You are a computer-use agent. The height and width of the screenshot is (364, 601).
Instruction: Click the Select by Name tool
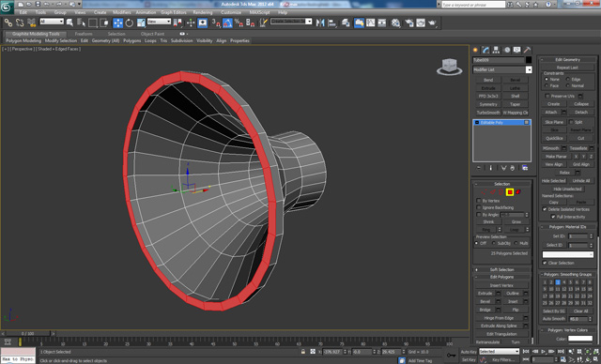[x=81, y=23]
